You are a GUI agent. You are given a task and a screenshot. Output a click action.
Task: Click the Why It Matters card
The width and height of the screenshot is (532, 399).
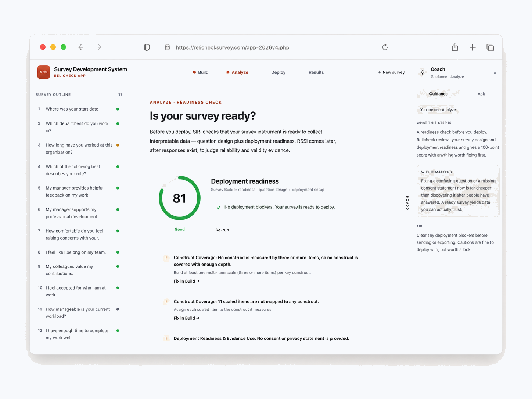[458, 191]
